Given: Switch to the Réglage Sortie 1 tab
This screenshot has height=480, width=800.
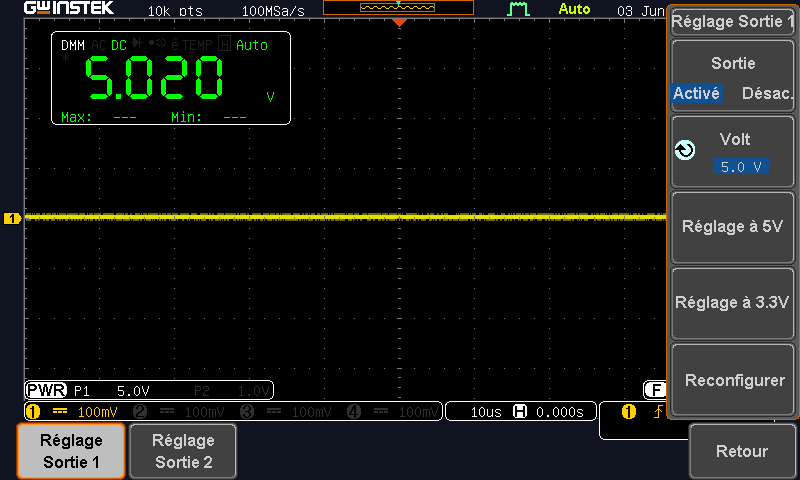Looking at the screenshot, I should [x=71, y=451].
